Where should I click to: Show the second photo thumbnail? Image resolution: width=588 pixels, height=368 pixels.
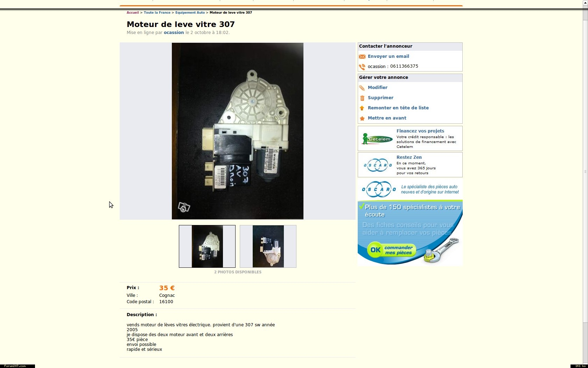pos(268,246)
